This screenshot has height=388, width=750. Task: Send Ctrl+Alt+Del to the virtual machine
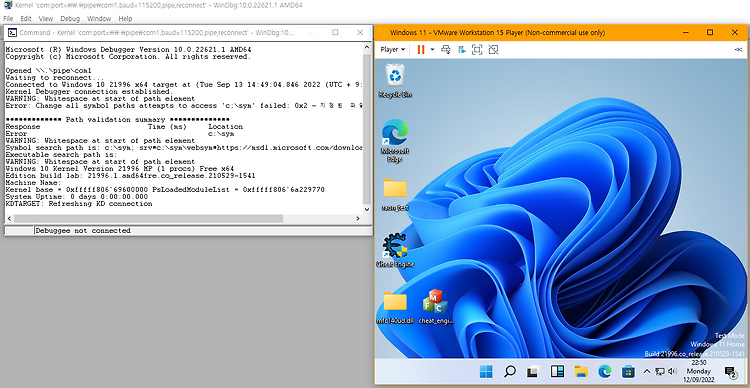tap(446, 49)
